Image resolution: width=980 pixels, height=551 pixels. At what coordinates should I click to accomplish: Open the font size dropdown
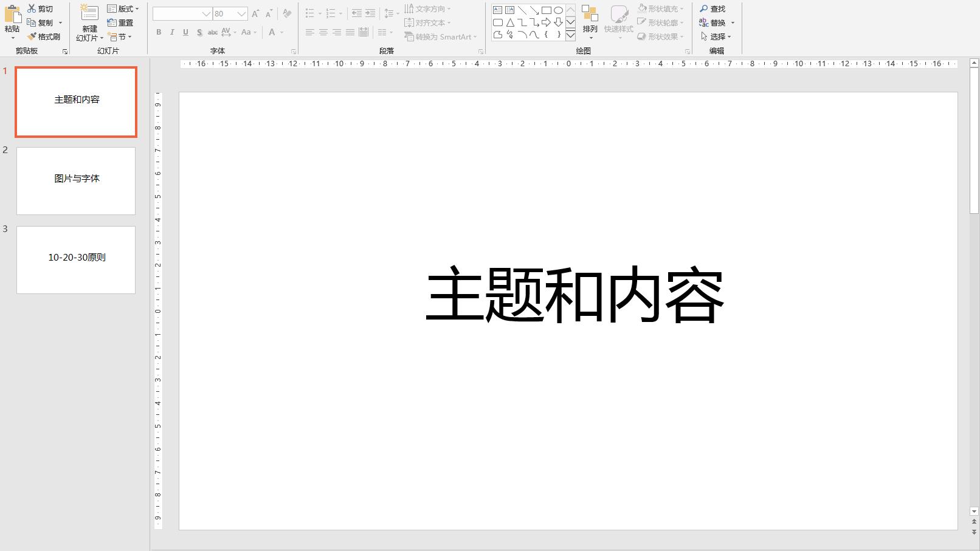(241, 13)
